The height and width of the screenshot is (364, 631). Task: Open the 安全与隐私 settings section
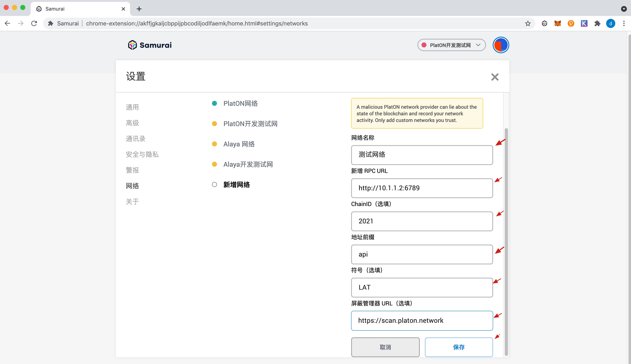142,154
